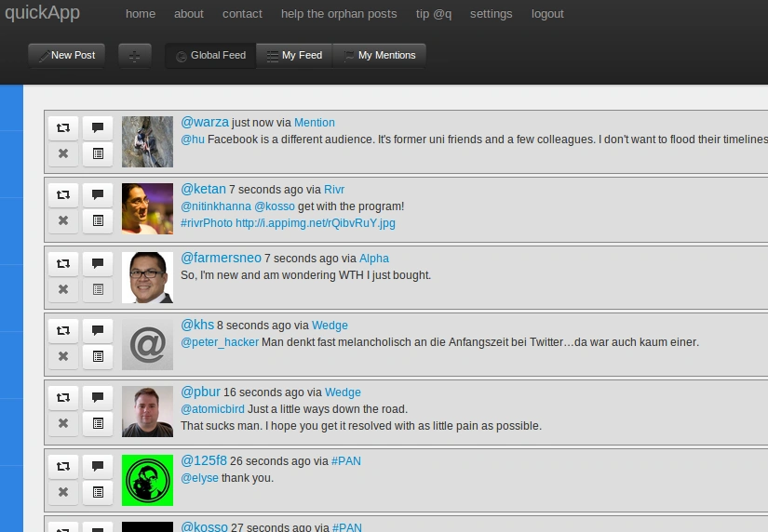Switch to the My Feed tab
The height and width of the screenshot is (532, 768).
coord(294,56)
